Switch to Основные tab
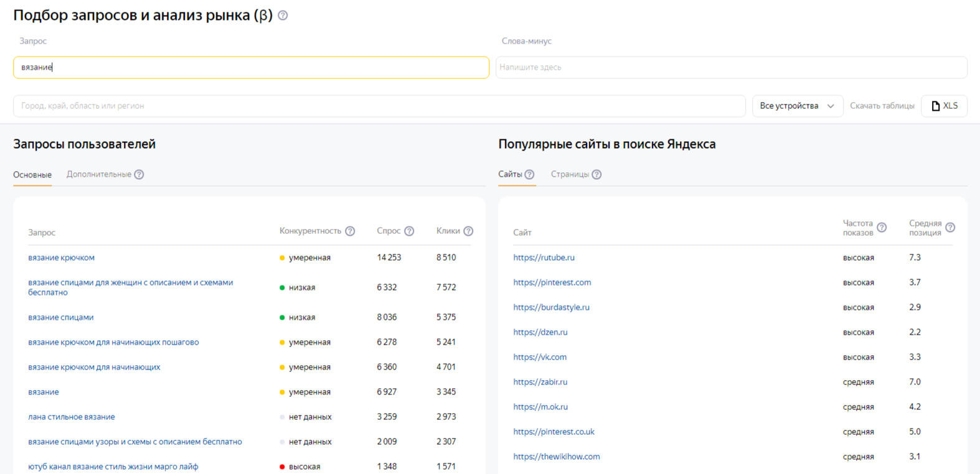Viewport: 980px width, 474px height. pyautogui.click(x=32, y=175)
